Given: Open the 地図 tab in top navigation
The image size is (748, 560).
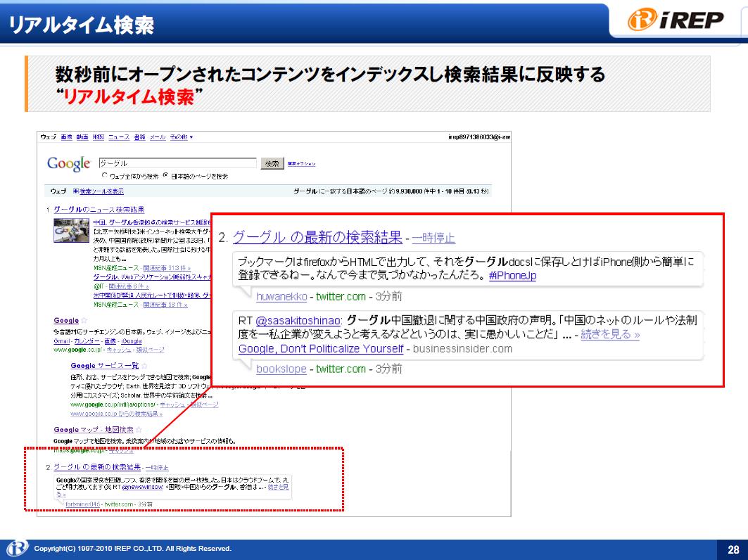Looking at the screenshot, I should tap(99, 137).
